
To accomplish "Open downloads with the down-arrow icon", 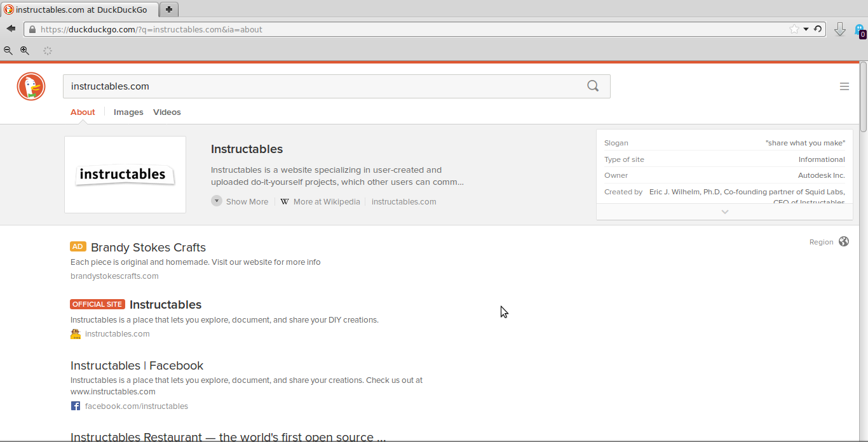I will 839,29.
